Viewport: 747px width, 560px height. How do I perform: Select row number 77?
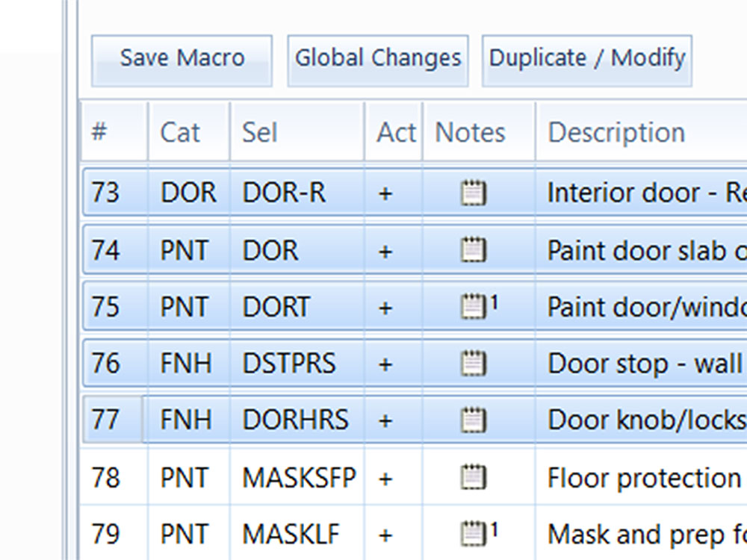click(x=105, y=420)
